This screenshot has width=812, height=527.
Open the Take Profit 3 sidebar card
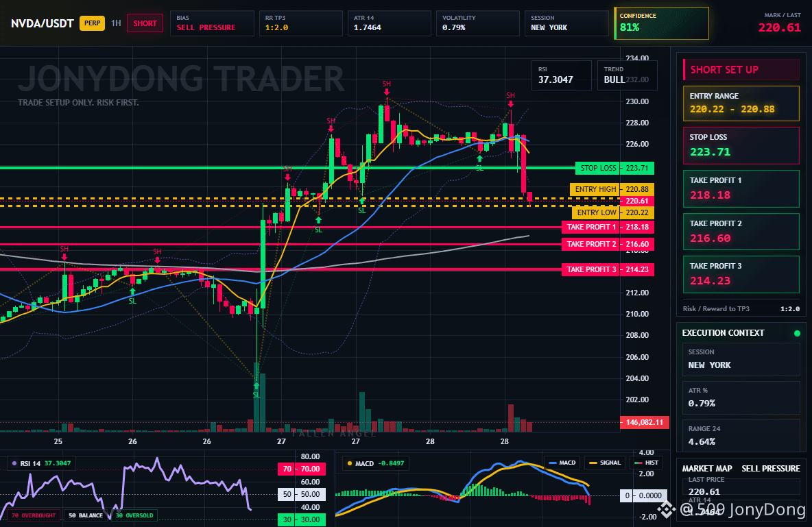click(741, 274)
